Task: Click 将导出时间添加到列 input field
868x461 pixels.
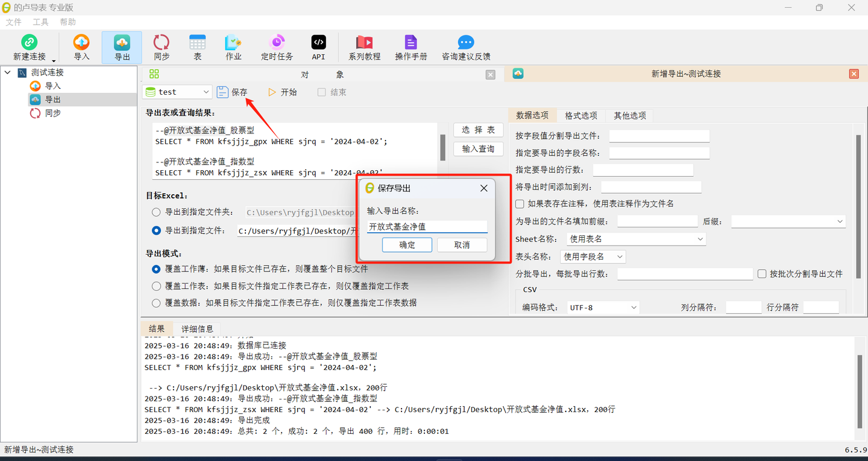Action: [x=651, y=186]
